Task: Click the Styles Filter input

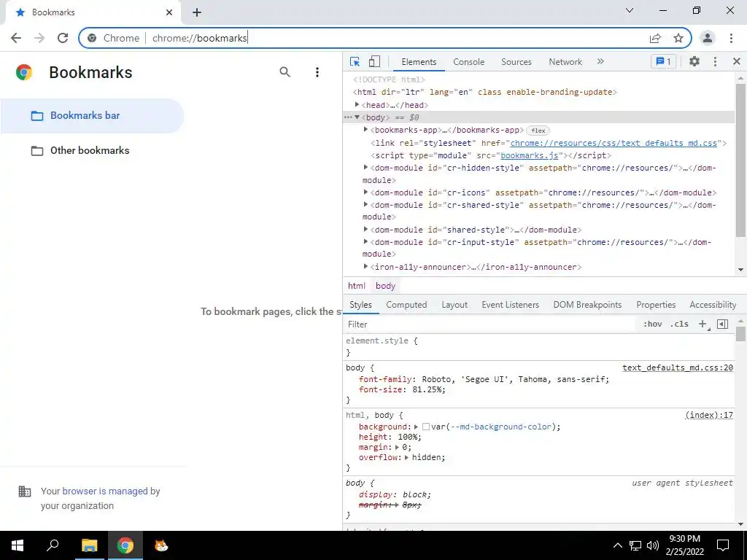Action: [x=491, y=324]
